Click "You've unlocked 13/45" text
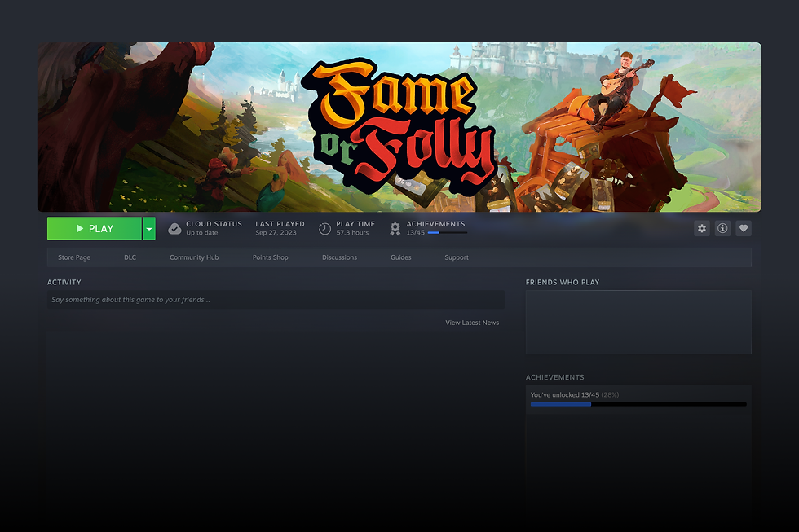Screen dimensions: 799x532 tap(564, 394)
